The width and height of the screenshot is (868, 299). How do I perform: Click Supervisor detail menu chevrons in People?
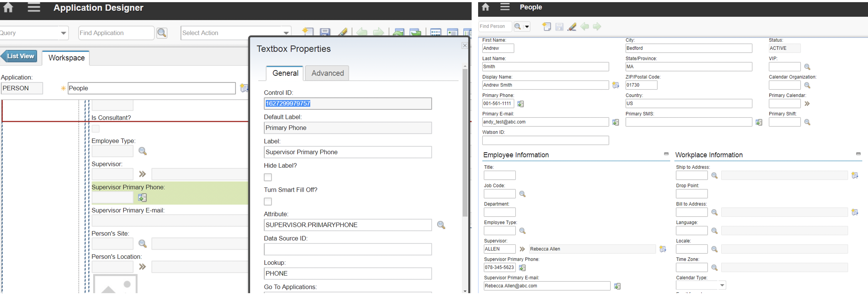[522, 249]
